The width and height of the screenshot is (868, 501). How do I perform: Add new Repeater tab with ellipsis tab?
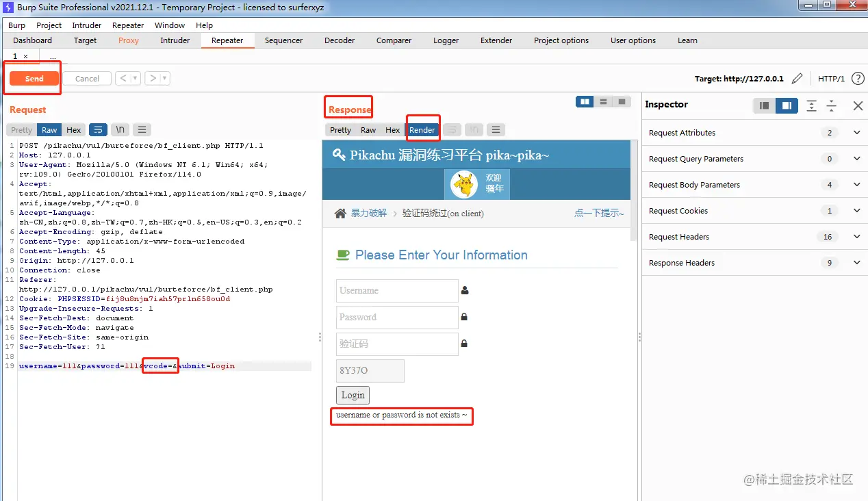[x=53, y=57]
